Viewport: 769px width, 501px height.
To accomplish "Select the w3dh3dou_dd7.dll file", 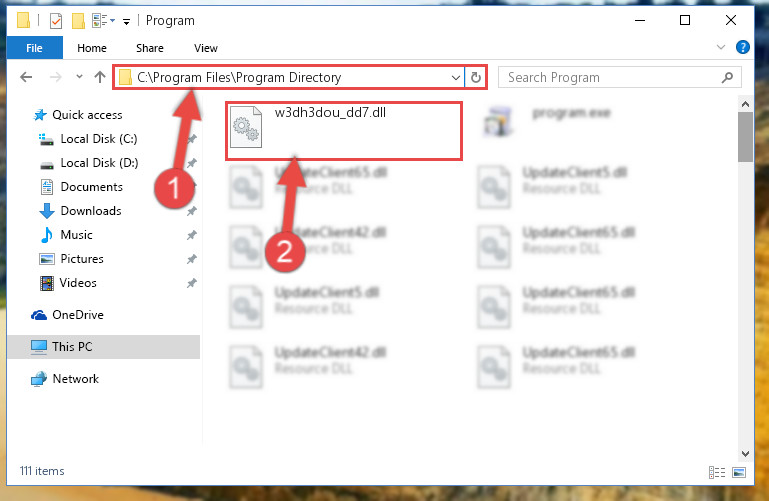I will [x=344, y=130].
